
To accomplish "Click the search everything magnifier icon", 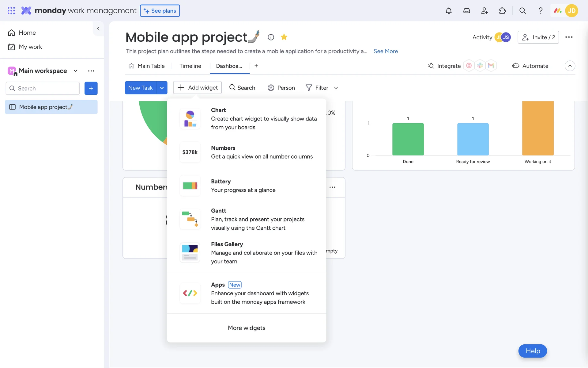I will point(522,11).
